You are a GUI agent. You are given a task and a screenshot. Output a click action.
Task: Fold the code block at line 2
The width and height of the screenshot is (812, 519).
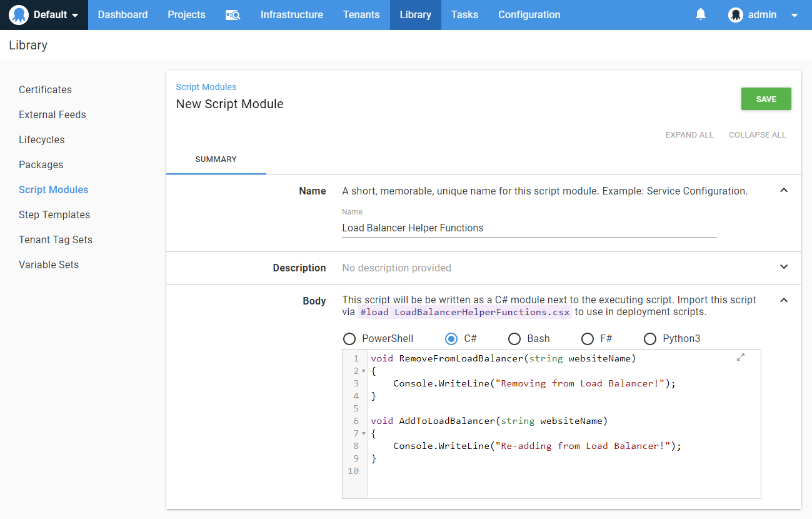pos(363,370)
